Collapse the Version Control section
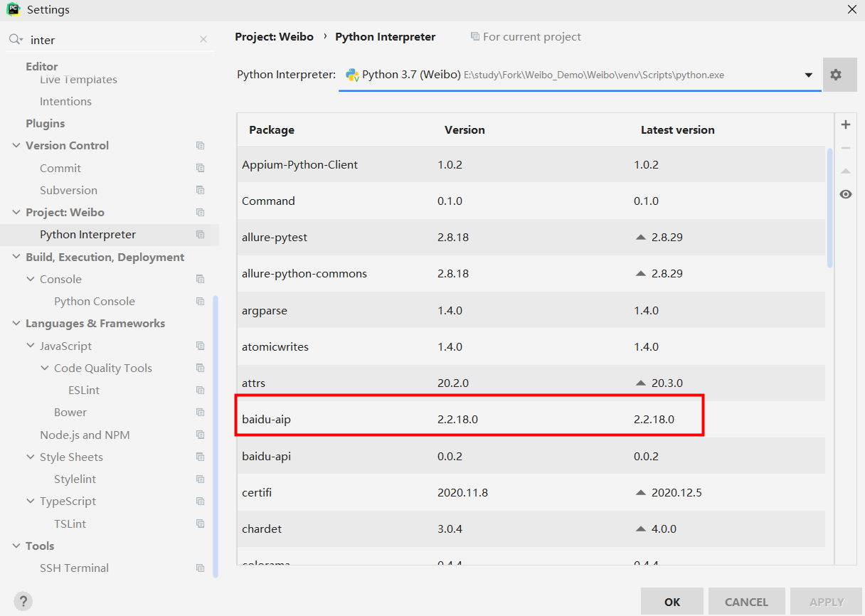Viewport: 865px width, 616px height. point(16,145)
